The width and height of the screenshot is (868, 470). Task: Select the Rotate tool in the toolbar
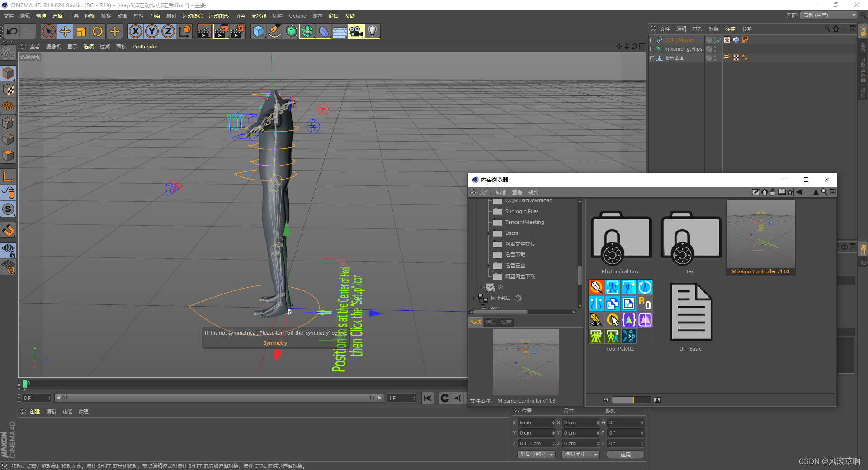click(98, 31)
